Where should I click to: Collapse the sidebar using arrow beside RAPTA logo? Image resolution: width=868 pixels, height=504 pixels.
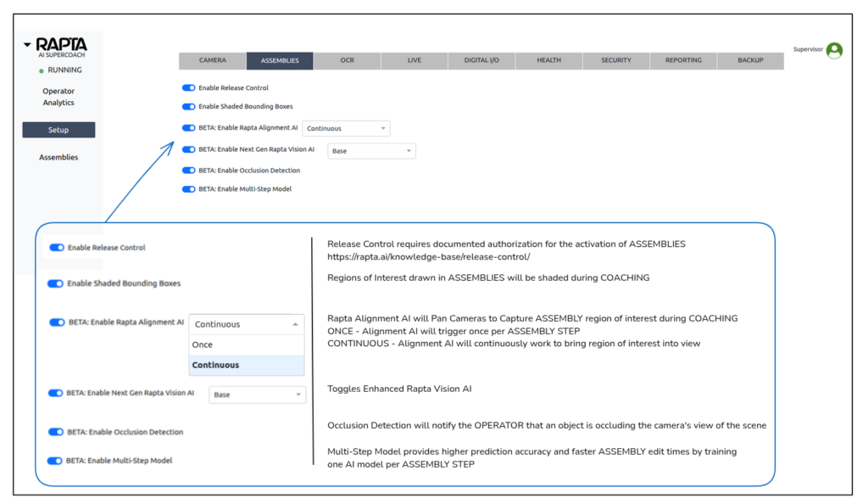[x=27, y=44]
